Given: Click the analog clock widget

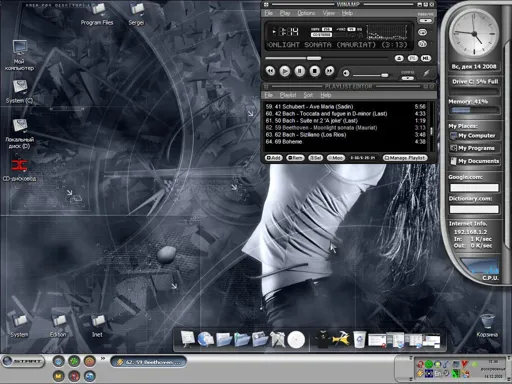Looking at the screenshot, I should point(474,33).
